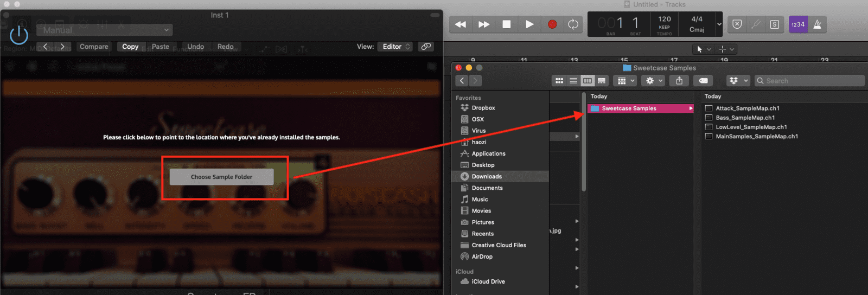Switch Finder to icon view
Viewport: 868px width, 295px height.
(x=559, y=81)
